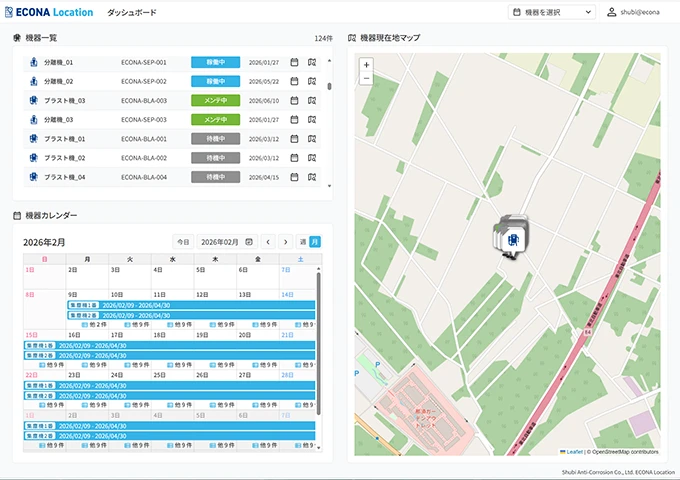
Task: Open the OpenStreetMap contributors link
Action: click(625, 452)
